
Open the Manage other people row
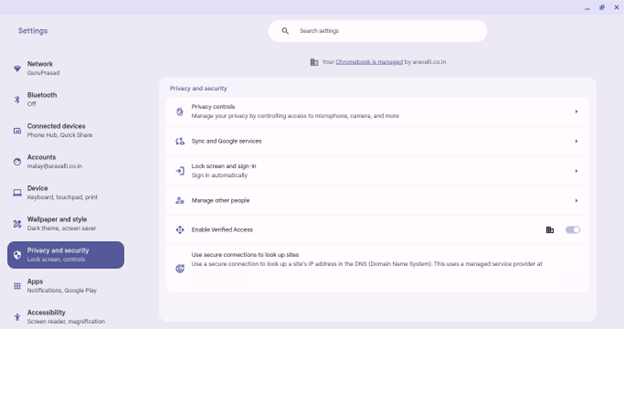377,201
